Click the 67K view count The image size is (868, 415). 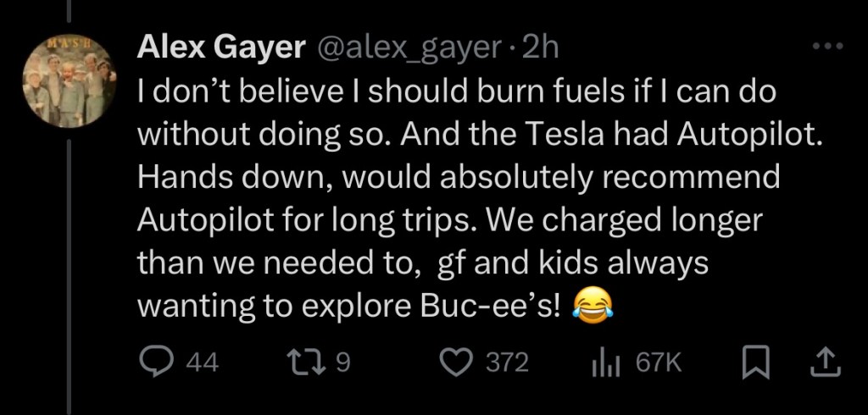(x=658, y=363)
